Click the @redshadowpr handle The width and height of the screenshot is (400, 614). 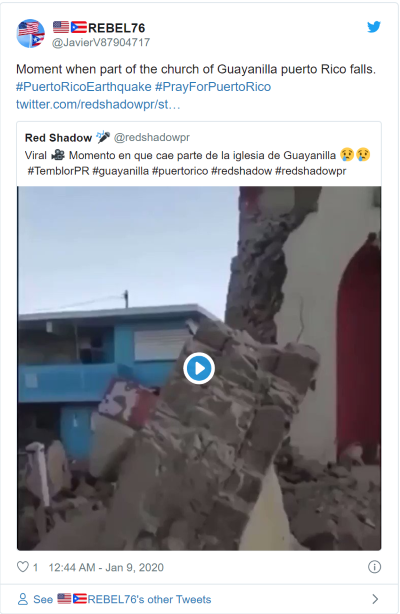tap(152, 137)
